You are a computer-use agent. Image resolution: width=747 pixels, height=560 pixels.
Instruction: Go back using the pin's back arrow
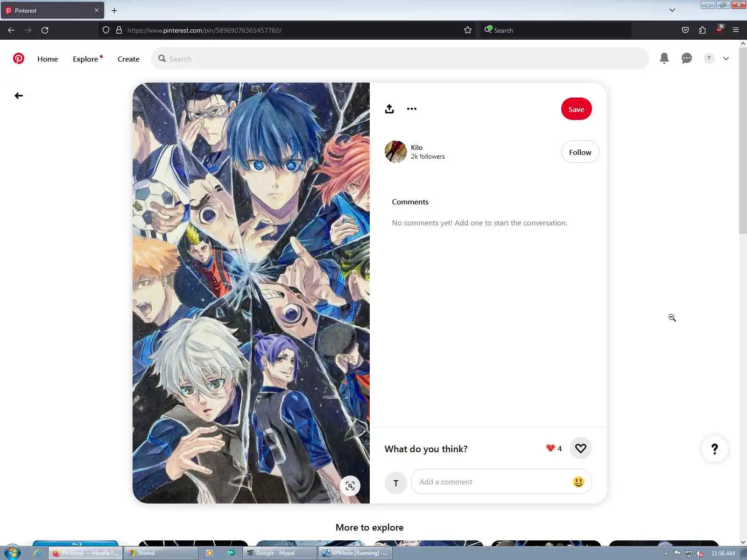pos(19,96)
